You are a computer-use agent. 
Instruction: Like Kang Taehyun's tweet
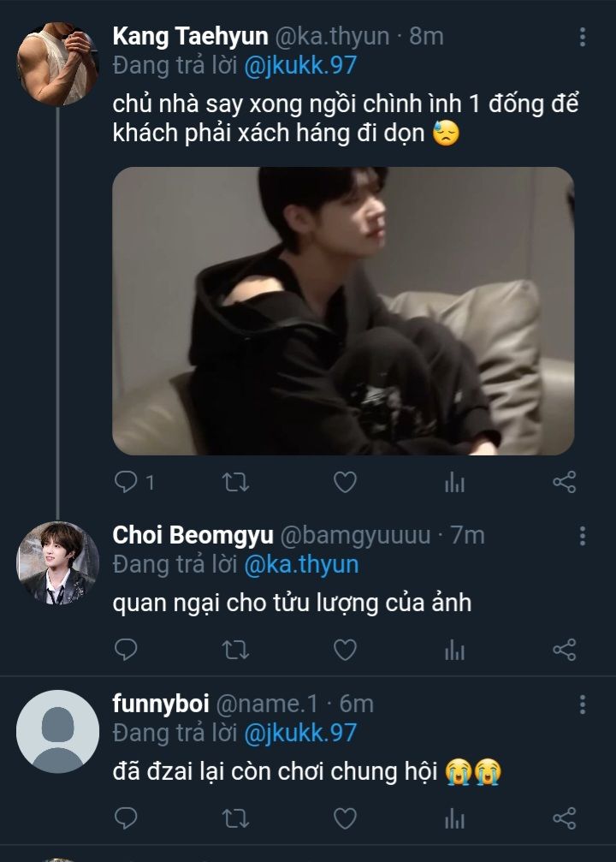(345, 483)
